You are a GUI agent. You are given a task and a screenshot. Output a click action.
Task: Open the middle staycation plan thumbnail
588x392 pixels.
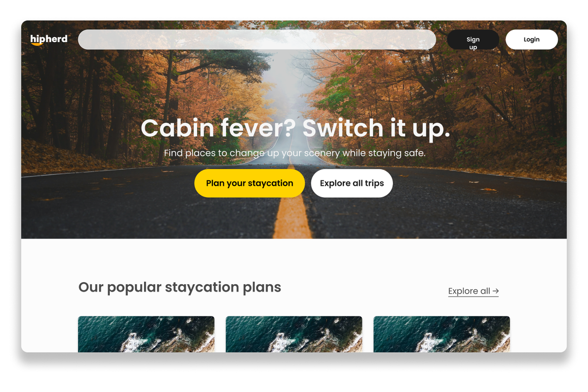click(294, 334)
